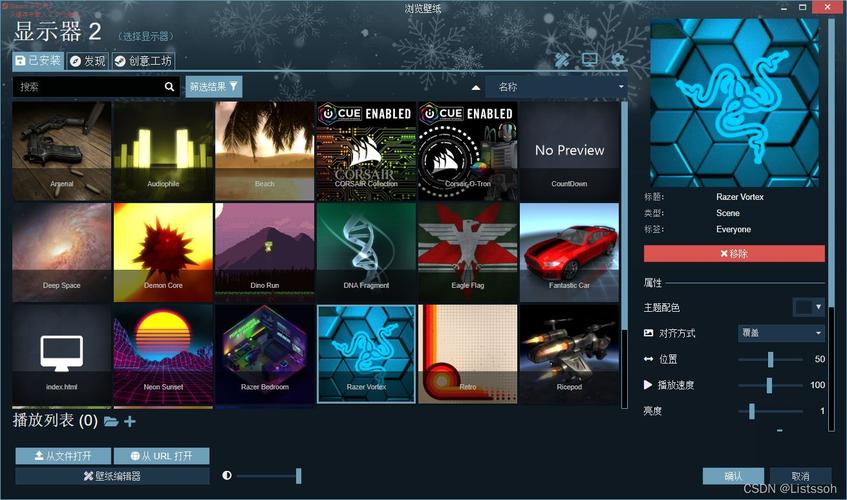The height and width of the screenshot is (500, 847).
Task: Select the Beach wallpaper
Action: coord(265,151)
